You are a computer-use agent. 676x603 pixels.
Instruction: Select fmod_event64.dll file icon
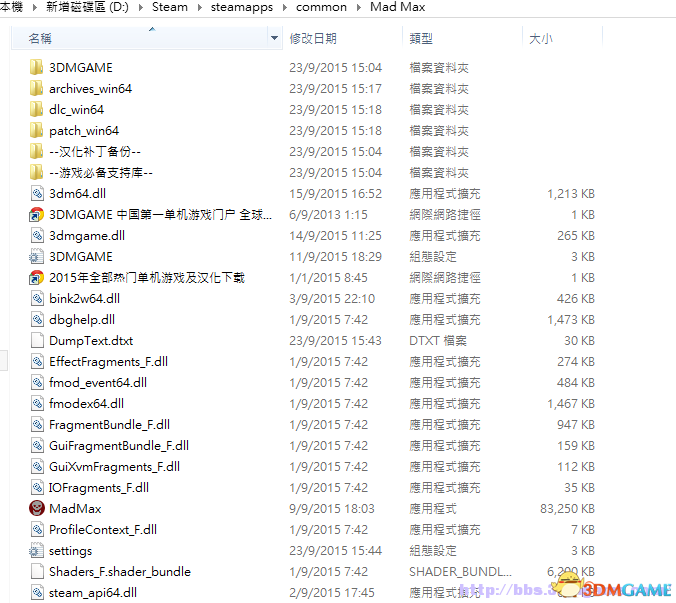(x=37, y=382)
